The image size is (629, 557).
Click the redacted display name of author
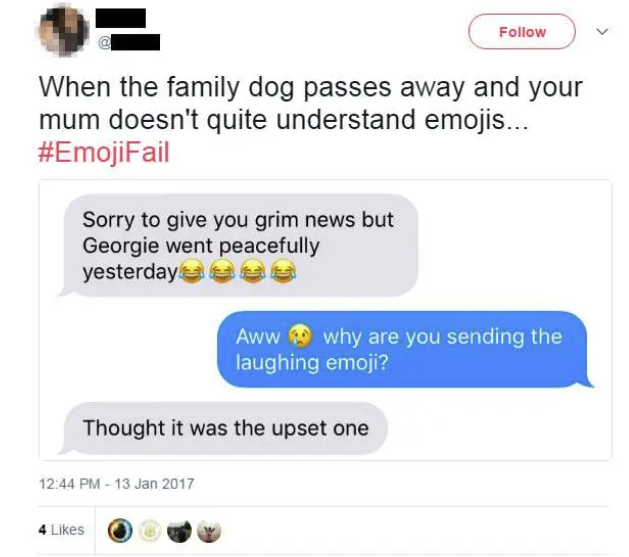pyautogui.click(x=120, y=18)
